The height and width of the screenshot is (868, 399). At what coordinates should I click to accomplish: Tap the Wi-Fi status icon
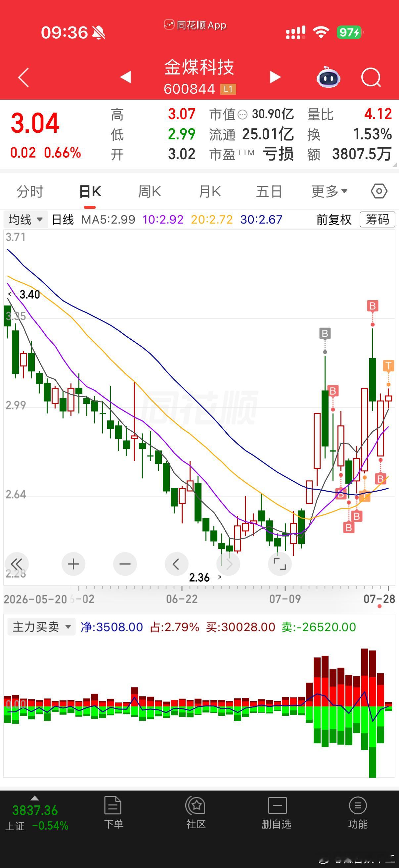tap(321, 32)
